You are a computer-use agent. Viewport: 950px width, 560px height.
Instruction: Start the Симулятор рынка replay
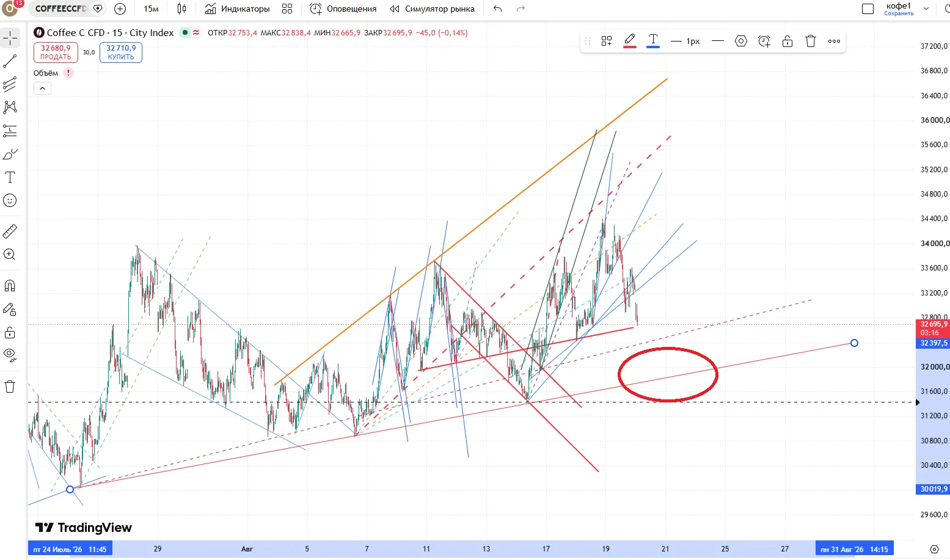coord(432,9)
